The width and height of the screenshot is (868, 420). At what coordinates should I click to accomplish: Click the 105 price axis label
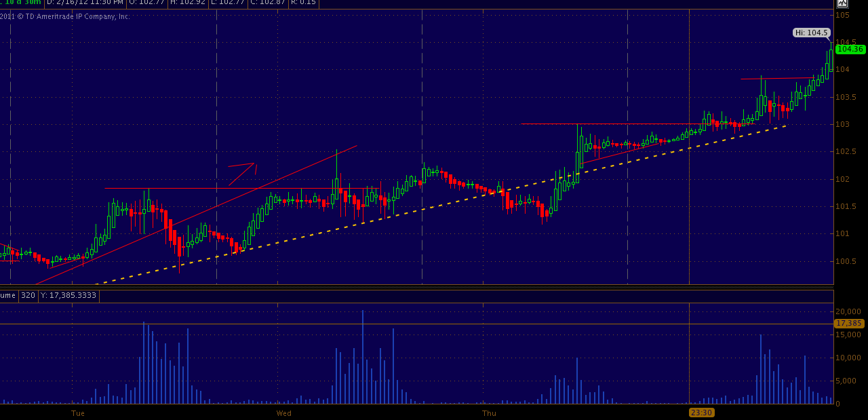(842, 15)
